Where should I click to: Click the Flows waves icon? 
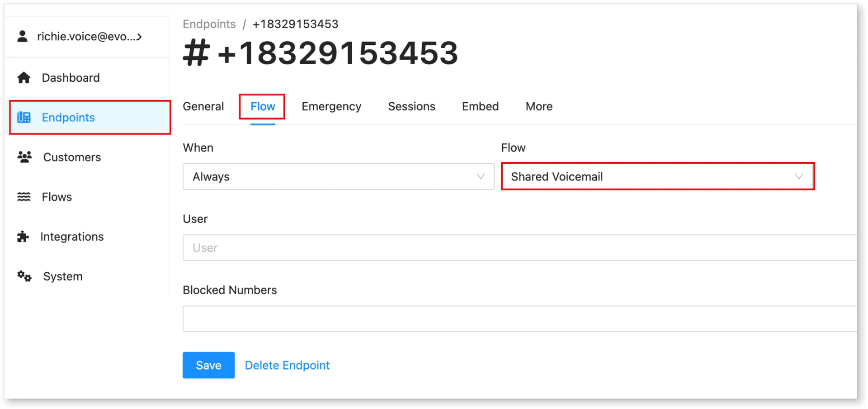tap(24, 197)
